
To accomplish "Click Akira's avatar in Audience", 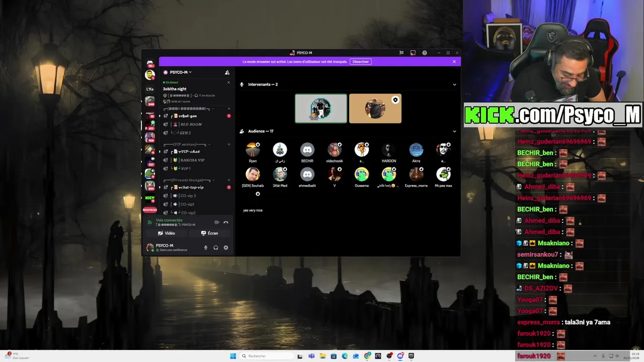I will coord(416,150).
